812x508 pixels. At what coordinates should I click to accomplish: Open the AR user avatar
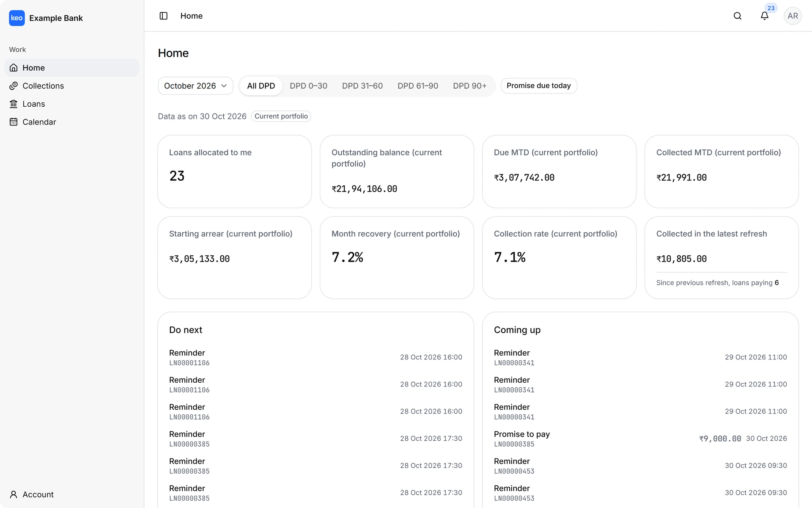click(x=793, y=16)
